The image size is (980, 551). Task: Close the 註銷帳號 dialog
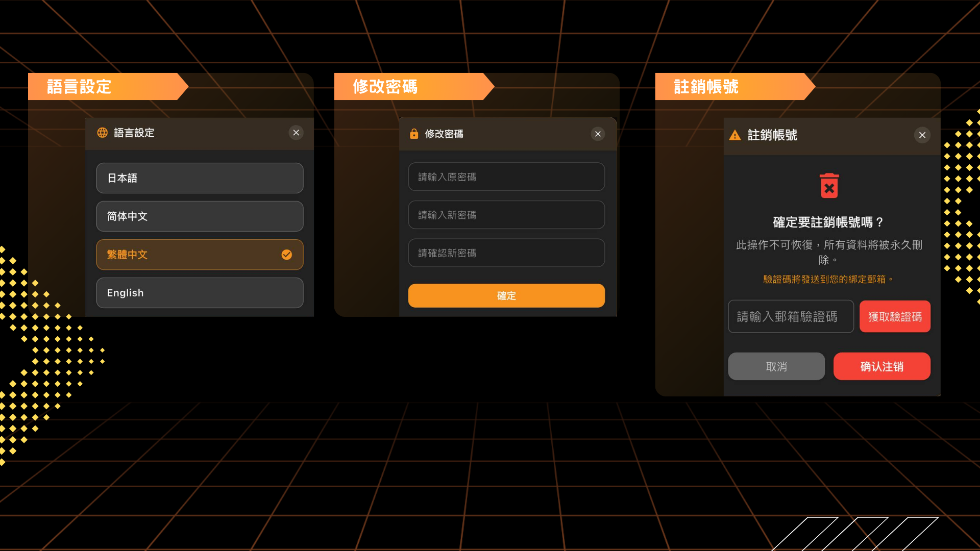[x=922, y=135]
